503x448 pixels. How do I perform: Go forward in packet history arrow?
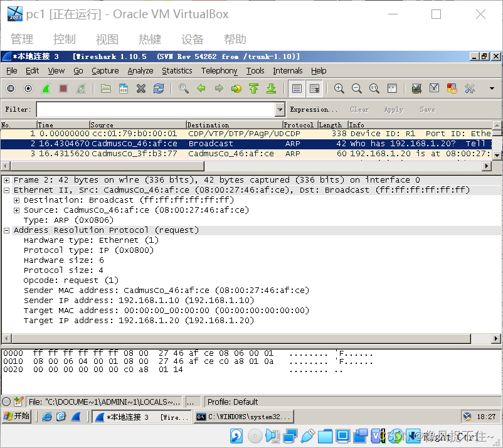(x=219, y=88)
